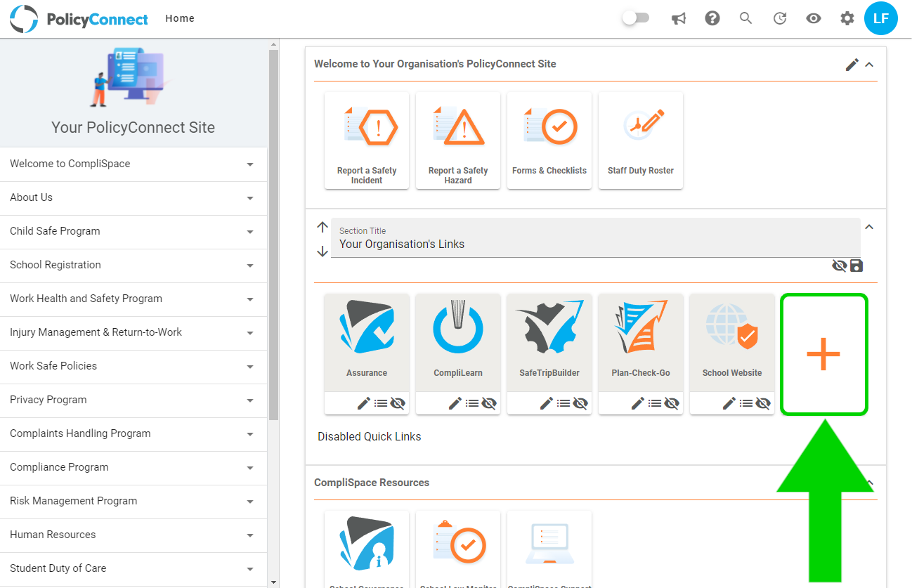Screen dimensions: 912x588
Task: Move the Links section down
Action: pos(323,251)
